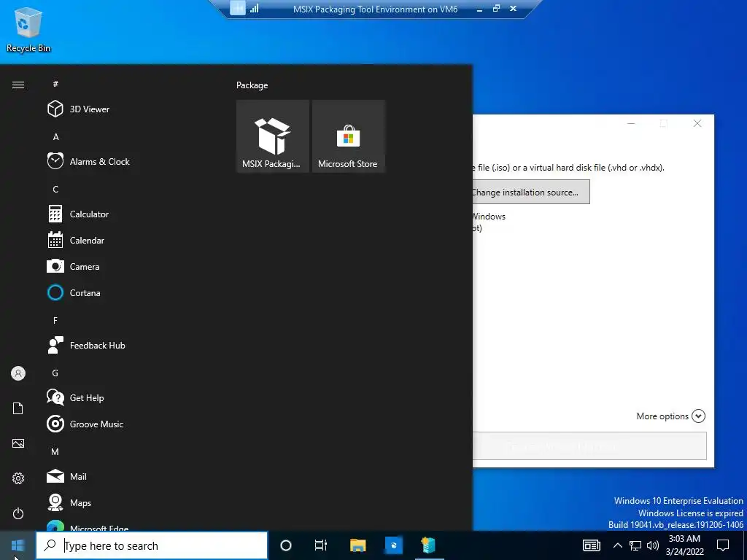Open the Action Center notifications icon
The width and height of the screenshot is (747, 560).
click(x=723, y=545)
